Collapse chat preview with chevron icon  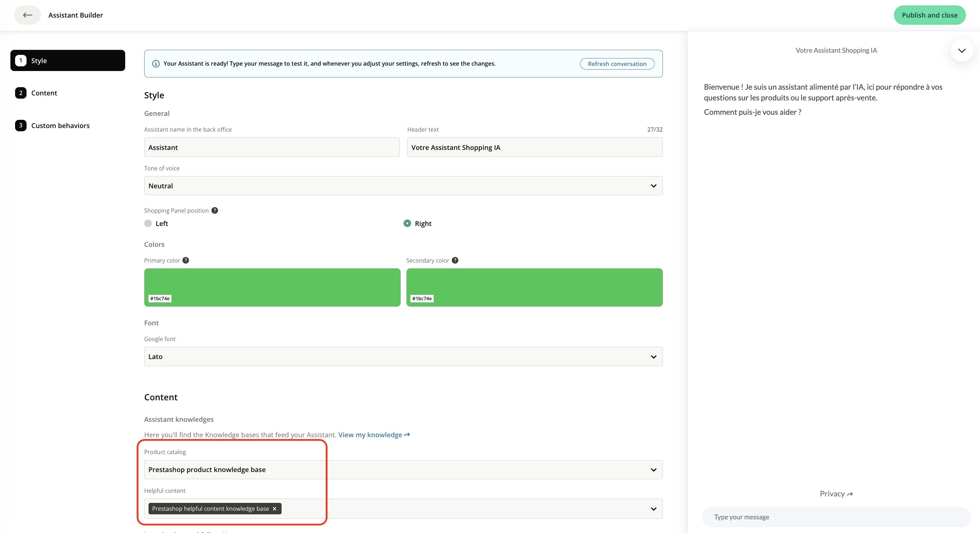(x=961, y=50)
